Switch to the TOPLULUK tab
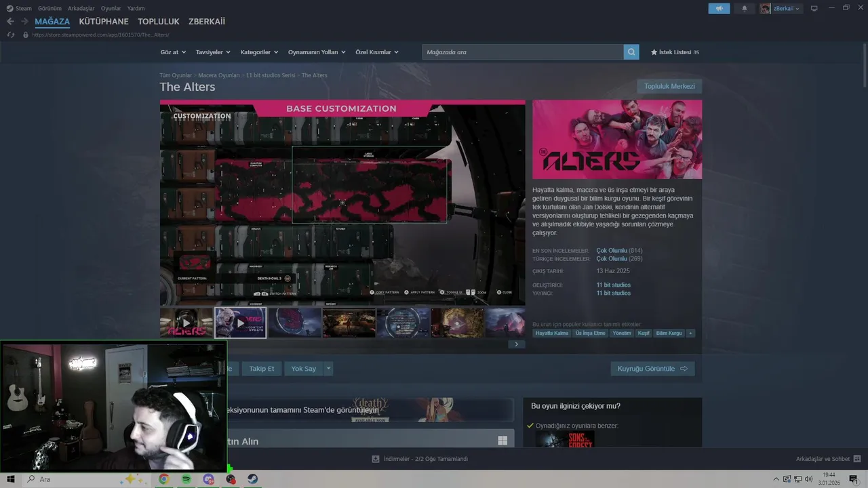This screenshot has height=488, width=868. click(159, 22)
